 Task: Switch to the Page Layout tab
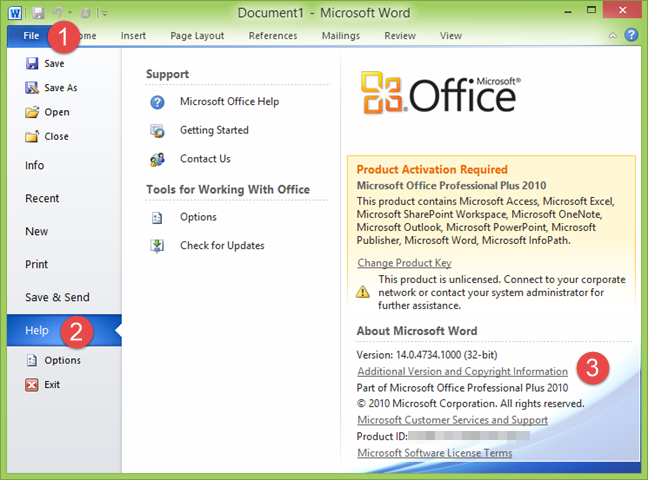[x=197, y=36]
